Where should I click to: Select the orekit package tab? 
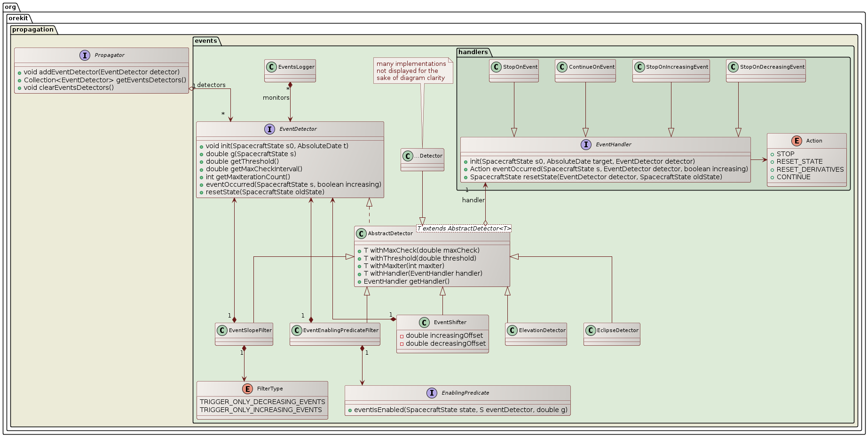tap(18, 18)
